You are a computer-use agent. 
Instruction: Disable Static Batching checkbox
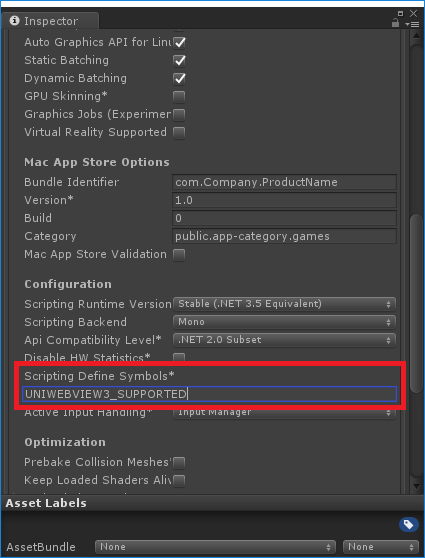[x=179, y=60]
